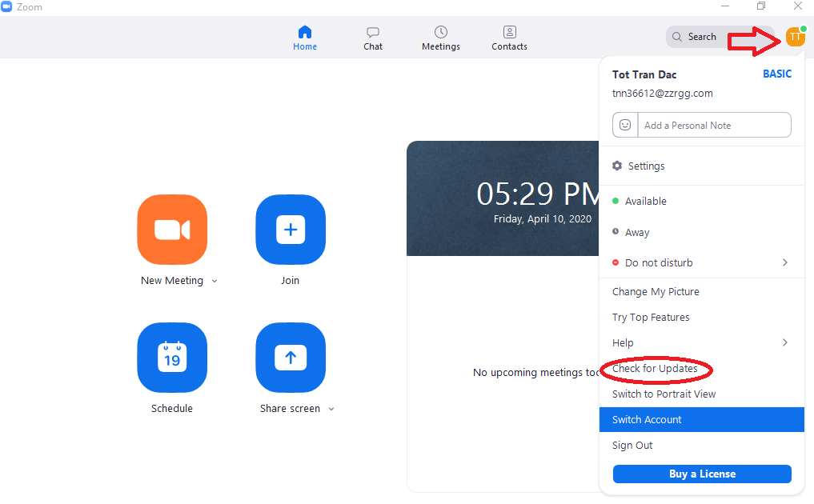Set status to Available
The height and width of the screenshot is (504, 814).
[x=645, y=202]
